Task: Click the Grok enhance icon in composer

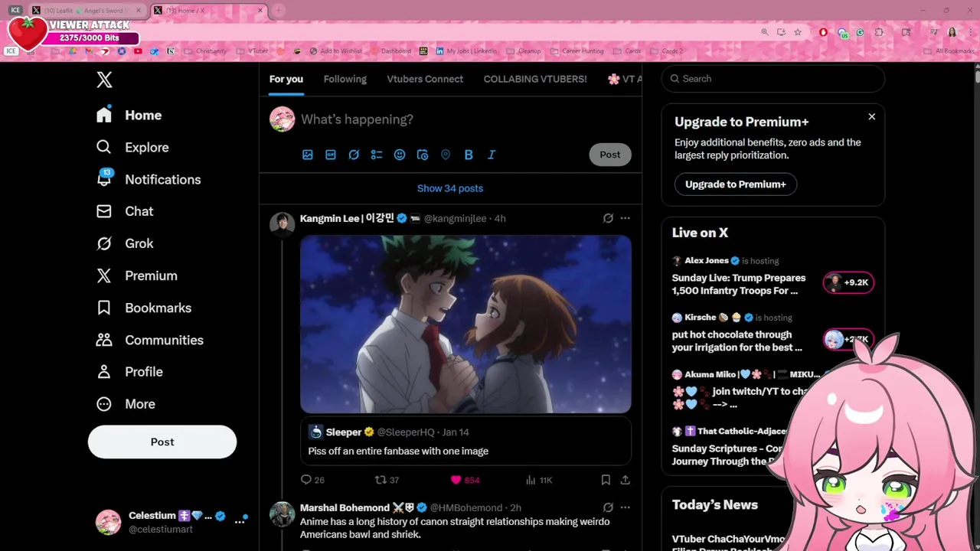Action: (354, 155)
